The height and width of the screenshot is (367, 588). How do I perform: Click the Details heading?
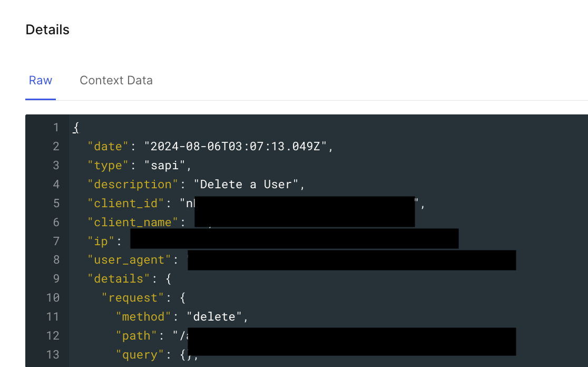pos(47,30)
